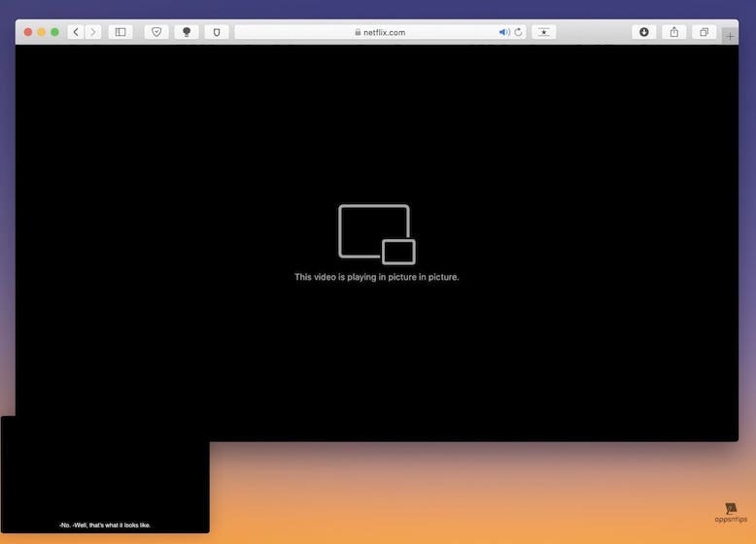
Task: Open the Share menu
Action: pyautogui.click(x=673, y=32)
